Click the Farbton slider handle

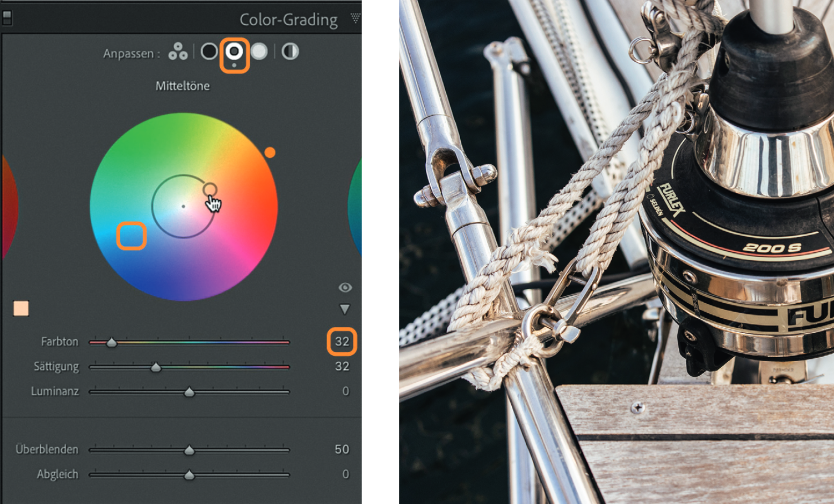pos(111,342)
